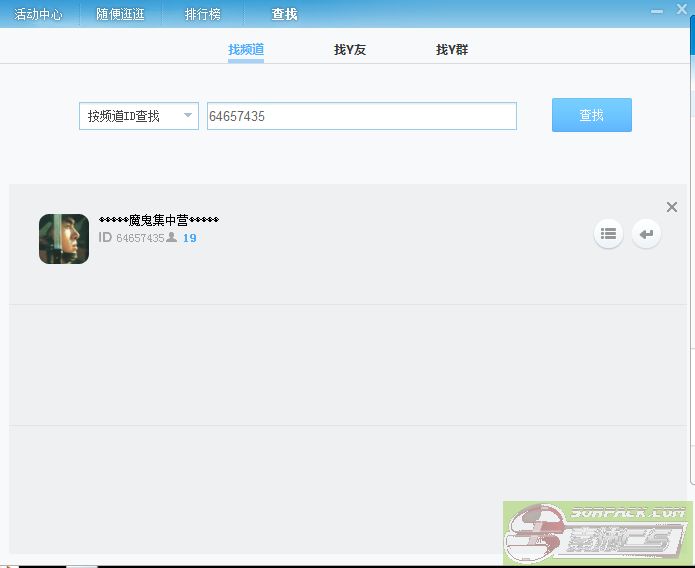Minimize the search window

pos(657,10)
